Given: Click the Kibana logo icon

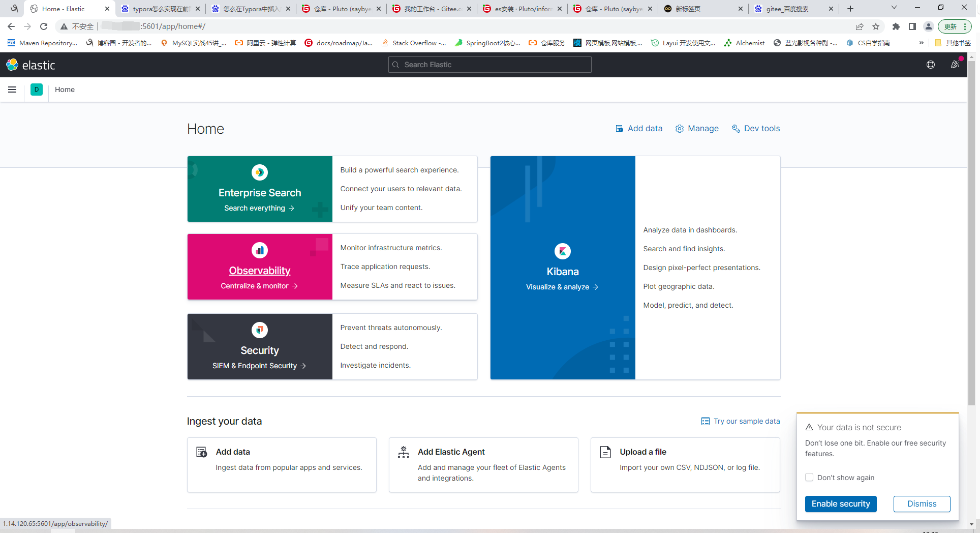Looking at the screenshot, I should tap(563, 251).
